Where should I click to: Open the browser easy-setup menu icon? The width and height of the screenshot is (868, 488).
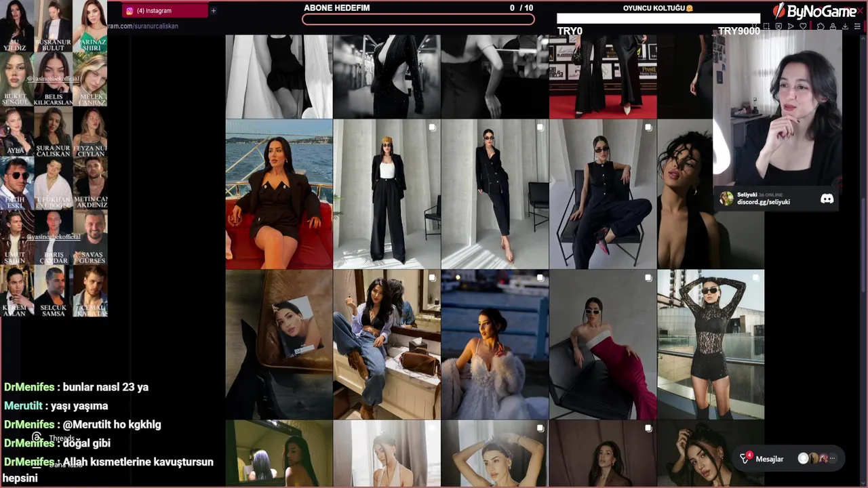[x=857, y=26]
